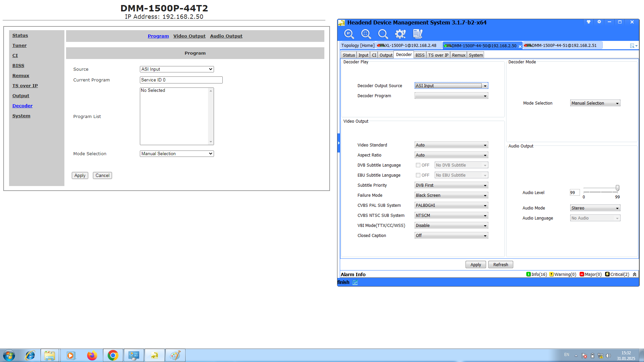Enable the EBU Subtitle Language OFF checkbox

[x=418, y=175]
